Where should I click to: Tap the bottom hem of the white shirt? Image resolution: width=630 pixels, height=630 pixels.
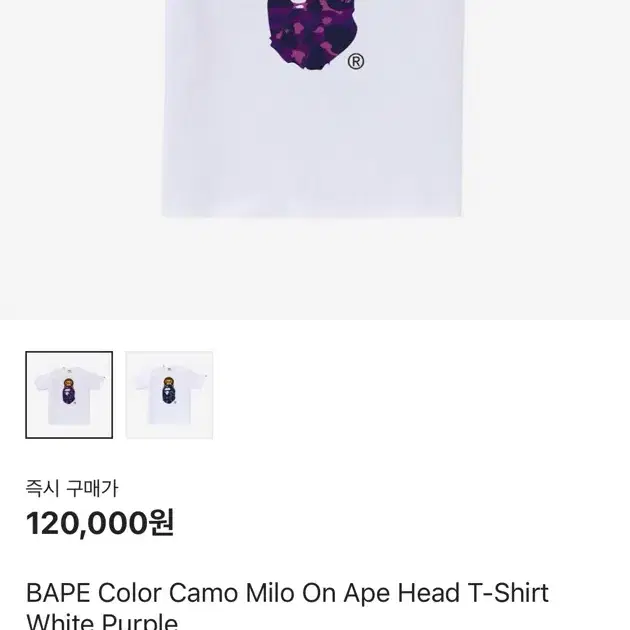click(x=312, y=213)
